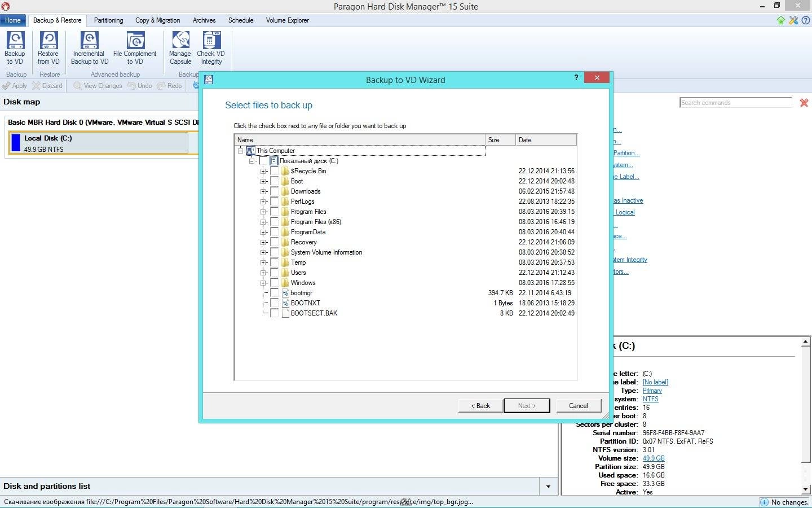The width and height of the screenshot is (812, 508).
Task: Open the Schedule tab
Action: (241, 20)
